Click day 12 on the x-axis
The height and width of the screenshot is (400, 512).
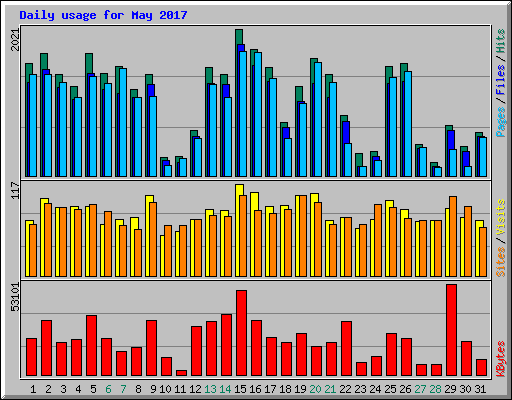click(x=195, y=389)
